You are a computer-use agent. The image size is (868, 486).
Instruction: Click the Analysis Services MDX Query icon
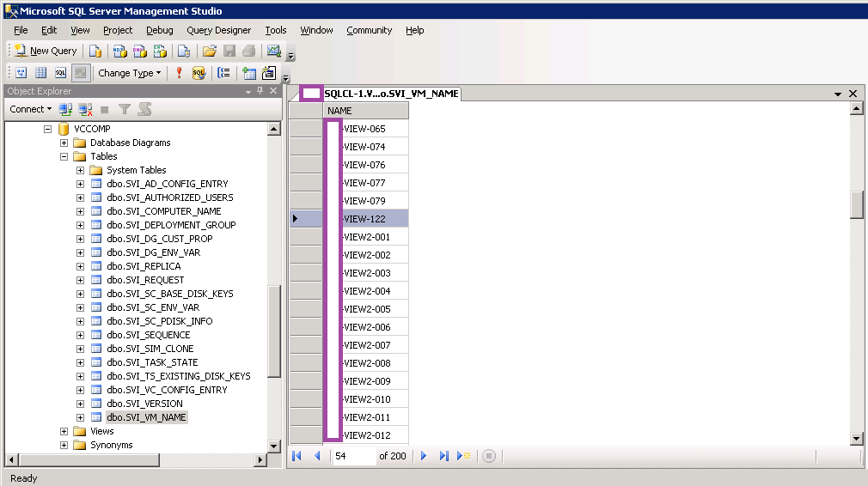(119, 51)
